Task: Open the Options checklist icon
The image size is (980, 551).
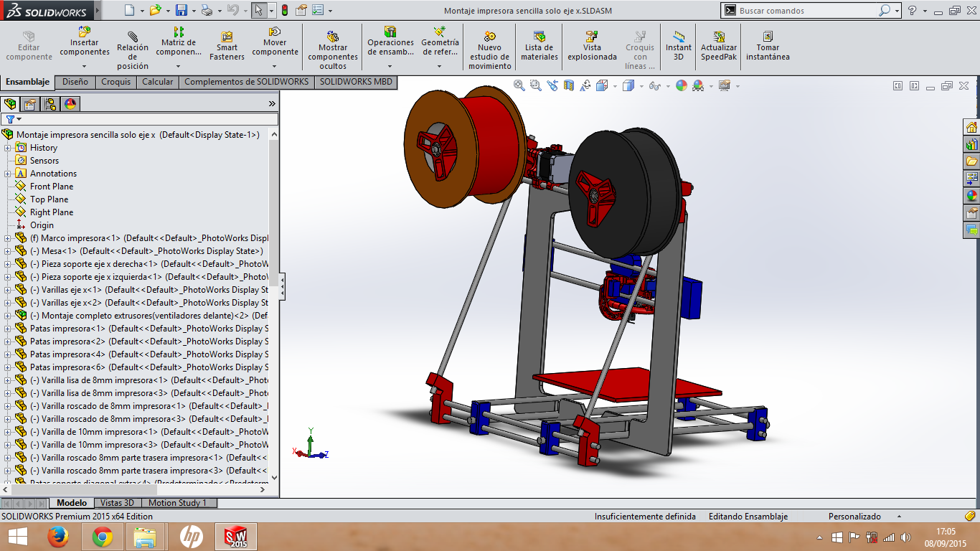Action: 318,10
